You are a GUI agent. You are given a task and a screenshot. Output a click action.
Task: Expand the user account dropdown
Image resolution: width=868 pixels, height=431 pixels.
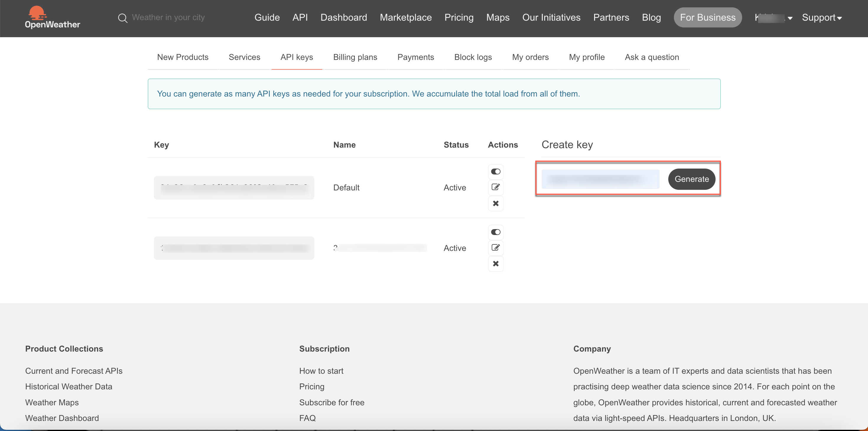[x=774, y=18]
